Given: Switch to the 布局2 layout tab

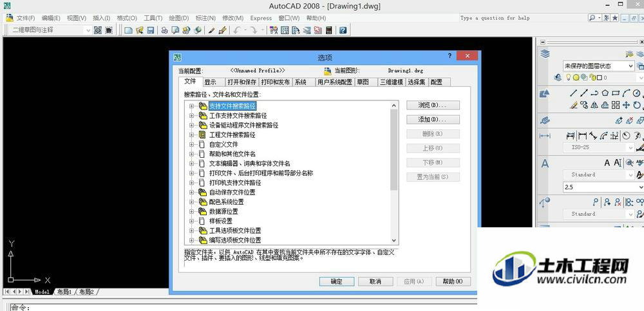Looking at the screenshot, I should click(x=86, y=292).
